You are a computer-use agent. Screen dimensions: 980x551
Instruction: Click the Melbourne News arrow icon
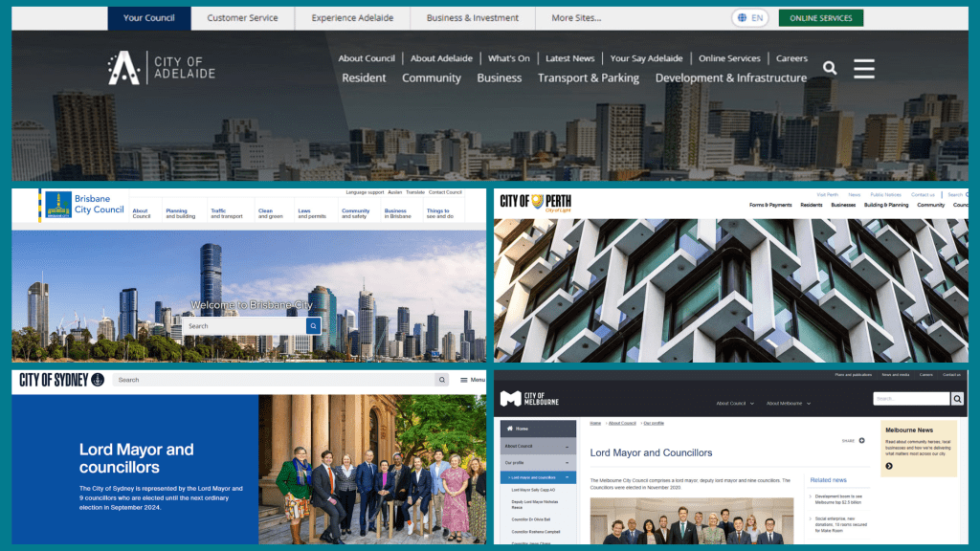click(x=889, y=466)
